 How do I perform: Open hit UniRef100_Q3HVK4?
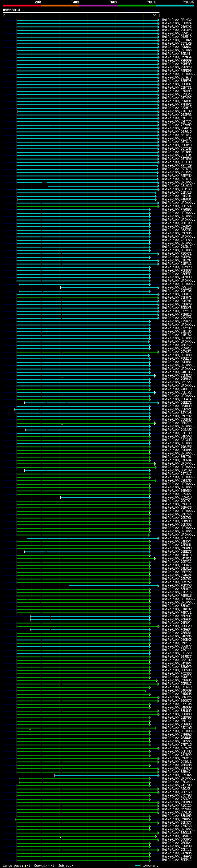click(177, 23)
